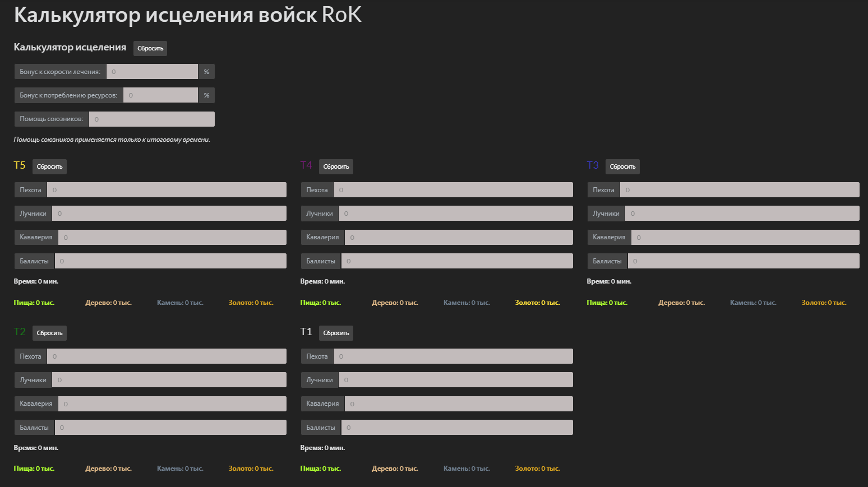This screenshot has width=868, height=487.
Task: Click the purple T4 heading
Action: [x=306, y=165]
